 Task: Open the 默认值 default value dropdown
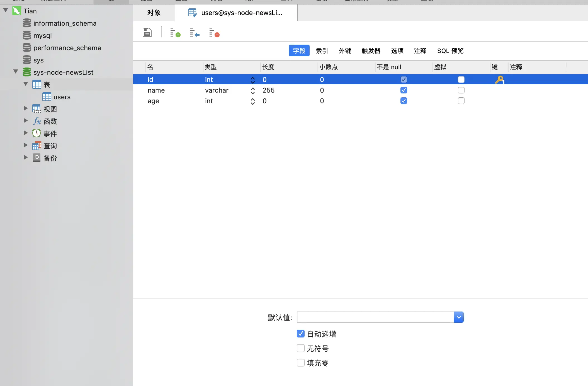pyautogui.click(x=458, y=317)
